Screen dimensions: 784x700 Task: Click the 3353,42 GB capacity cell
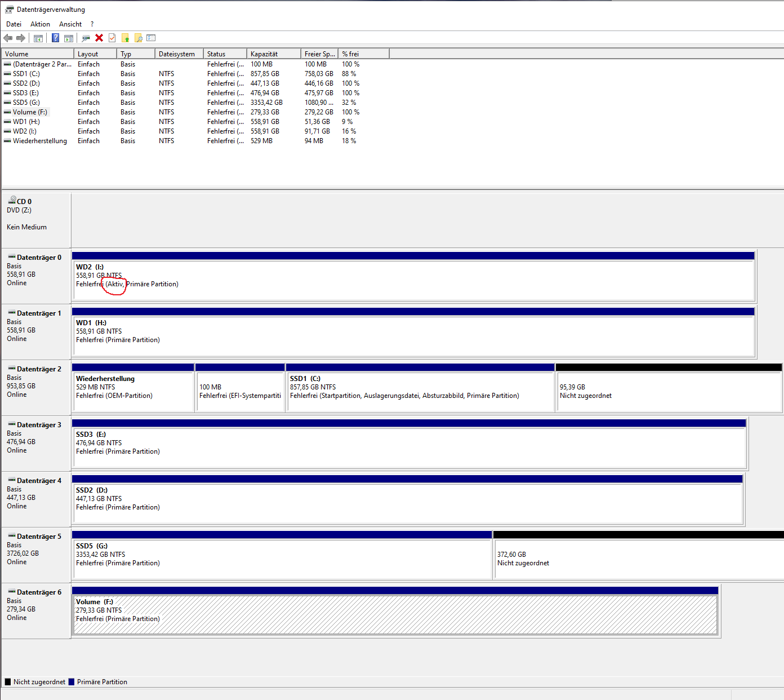[266, 103]
